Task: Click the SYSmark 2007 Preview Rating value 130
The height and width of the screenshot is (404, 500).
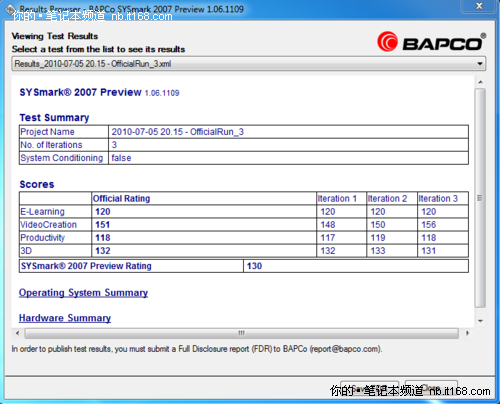Action: click(254, 266)
